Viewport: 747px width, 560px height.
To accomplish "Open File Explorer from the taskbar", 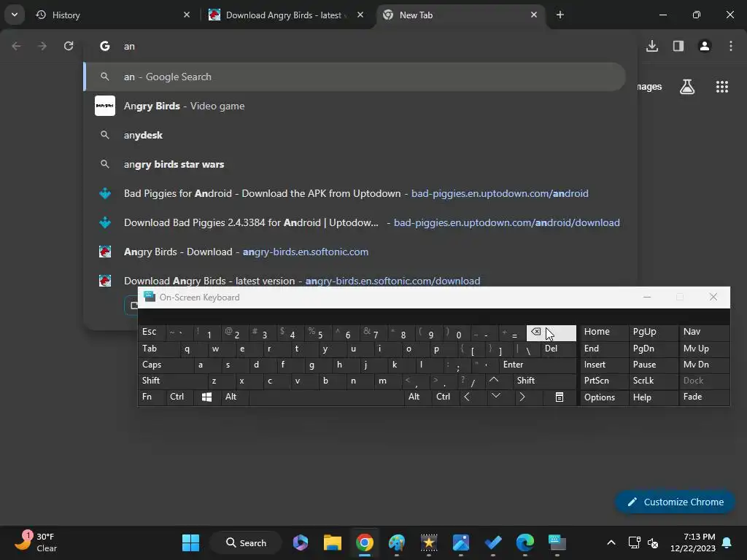I will pyautogui.click(x=333, y=542).
